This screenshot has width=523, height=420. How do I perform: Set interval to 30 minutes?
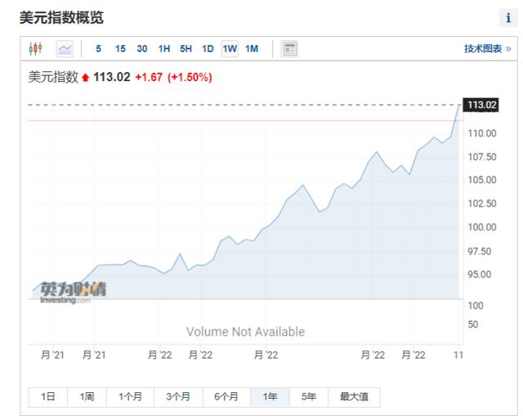(x=142, y=49)
